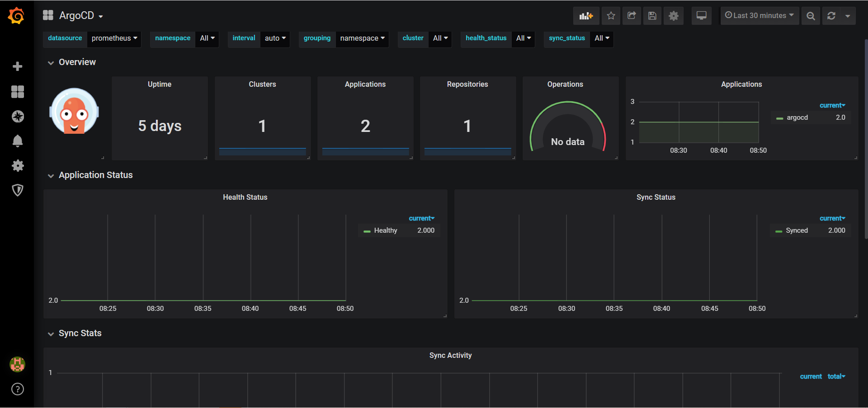Sort Sync Activity legend by total
The height and width of the screenshot is (408, 868).
(836, 376)
